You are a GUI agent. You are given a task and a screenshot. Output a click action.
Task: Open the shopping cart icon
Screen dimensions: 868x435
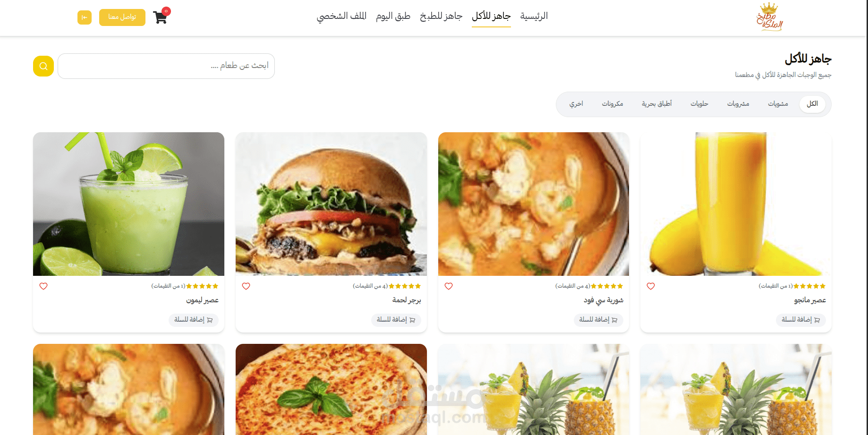click(160, 17)
